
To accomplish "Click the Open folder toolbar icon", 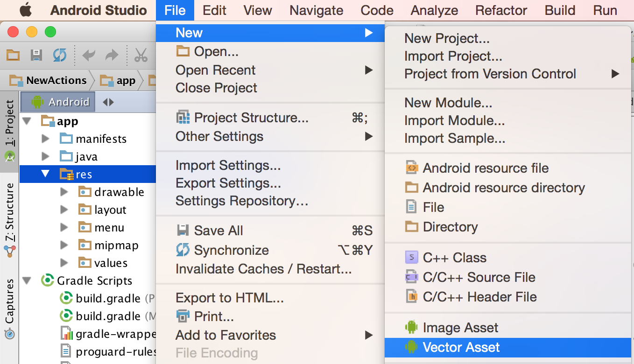I will [x=13, y=56].
